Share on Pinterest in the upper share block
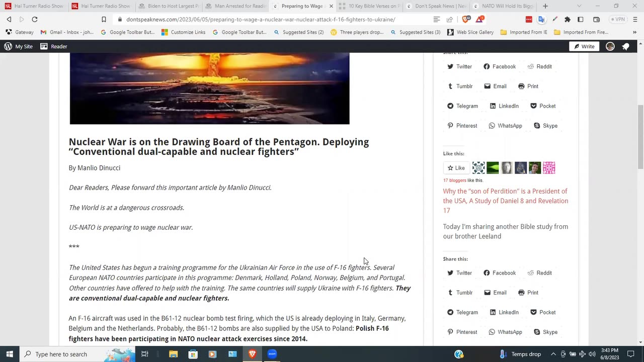 [462, 126]
